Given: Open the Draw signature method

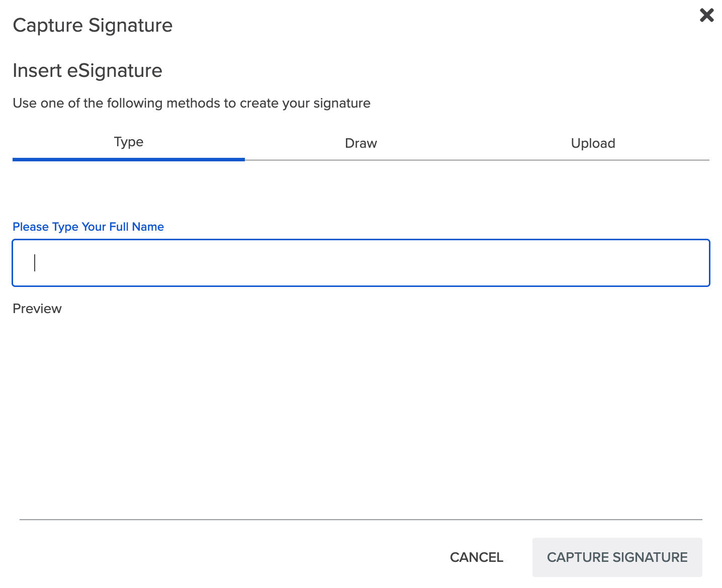Looking at the screenshot, I should [x=360, y=143].
